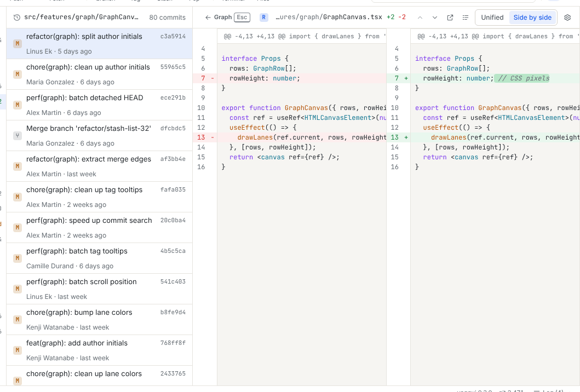Click the merge icon for commit dfcbdc5
The width and height of the screenshot is (580, 392).
[18, 136]
